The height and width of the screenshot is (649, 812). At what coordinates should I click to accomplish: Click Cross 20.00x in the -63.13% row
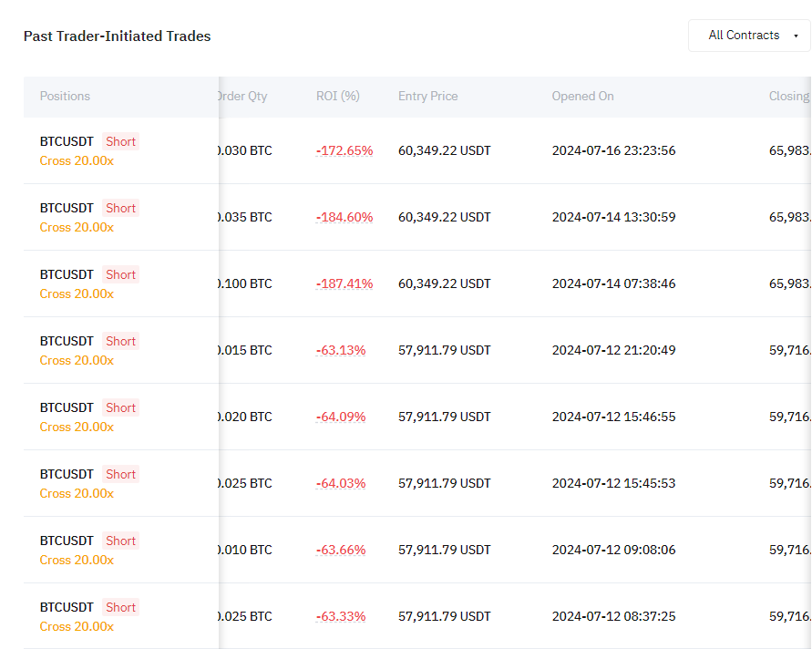[77, 360]
